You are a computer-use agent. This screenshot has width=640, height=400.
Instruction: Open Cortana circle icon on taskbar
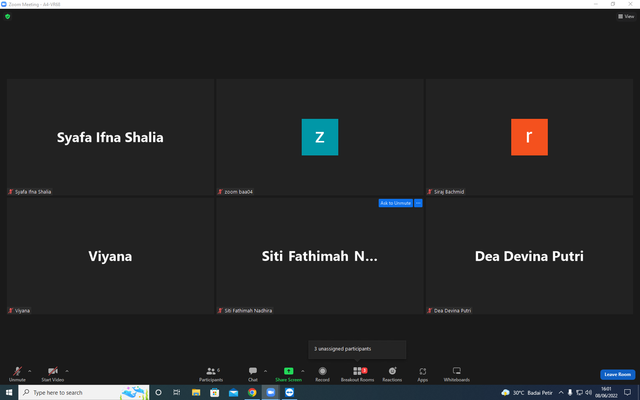tap(158, 392)
